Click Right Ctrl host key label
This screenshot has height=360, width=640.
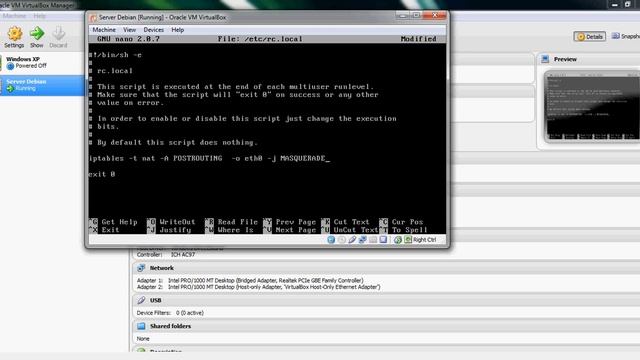(x=424, y=240)
